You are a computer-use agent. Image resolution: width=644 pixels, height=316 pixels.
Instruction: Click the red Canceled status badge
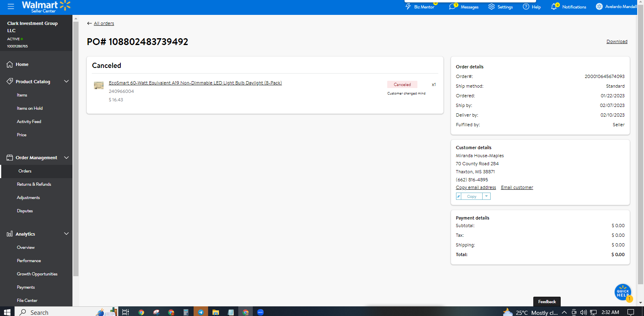click(402, 84)
